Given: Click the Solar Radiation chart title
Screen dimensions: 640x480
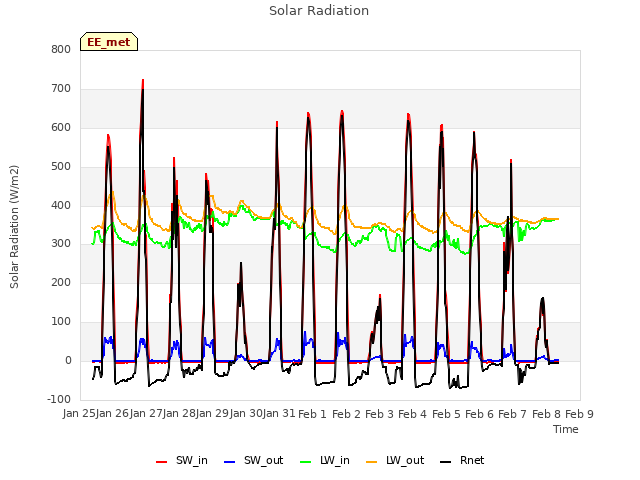Looking at the screenshot, I should coord(319,11).
